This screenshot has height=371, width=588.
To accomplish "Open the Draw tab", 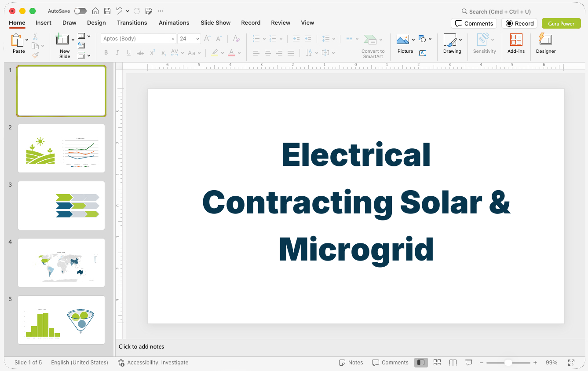I will [69, 22].
